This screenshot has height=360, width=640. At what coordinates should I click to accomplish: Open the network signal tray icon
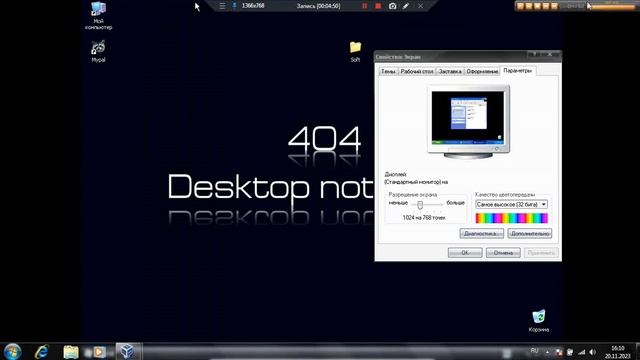582,352
